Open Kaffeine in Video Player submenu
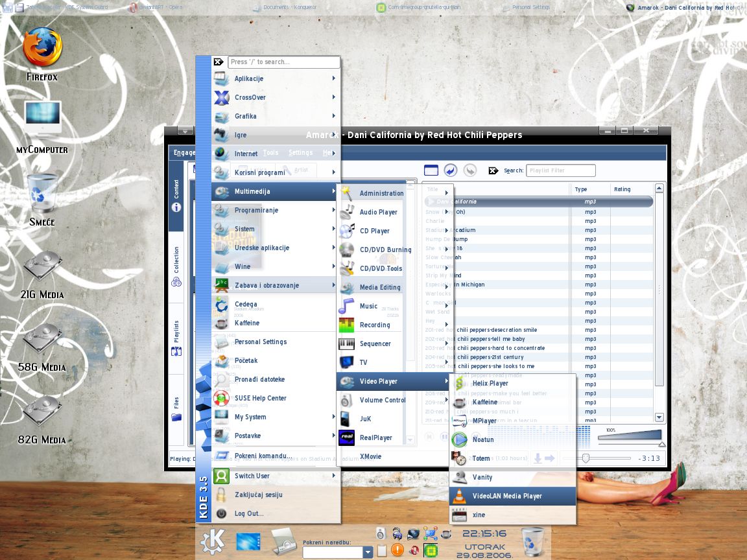Image resolution: width=747 pixels, height=560 pixels. [x=513, y=402]
